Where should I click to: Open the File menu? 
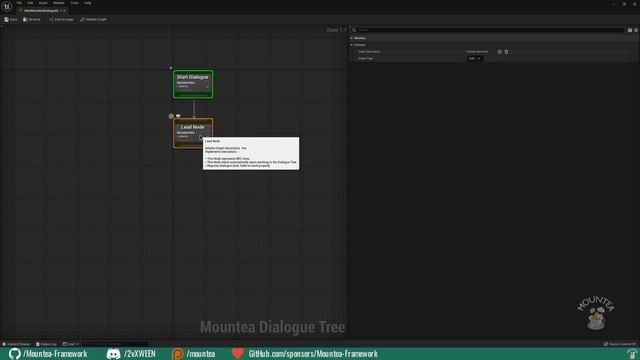point(19,3)
